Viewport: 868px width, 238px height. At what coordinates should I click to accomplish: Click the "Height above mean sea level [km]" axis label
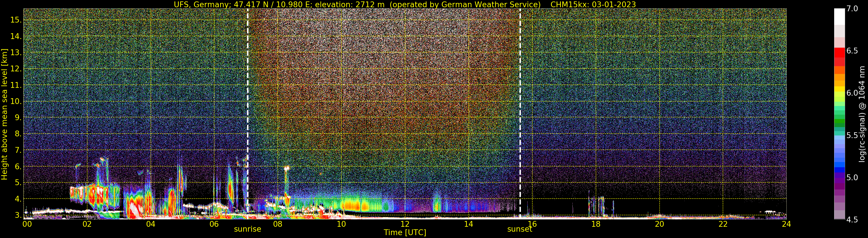4,114
